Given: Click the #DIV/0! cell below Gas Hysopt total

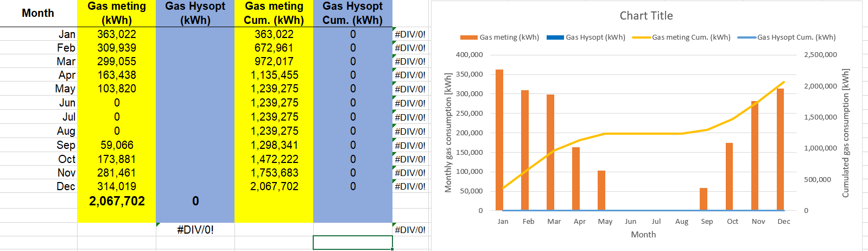Looking at the screenshot, I should 195,229.
